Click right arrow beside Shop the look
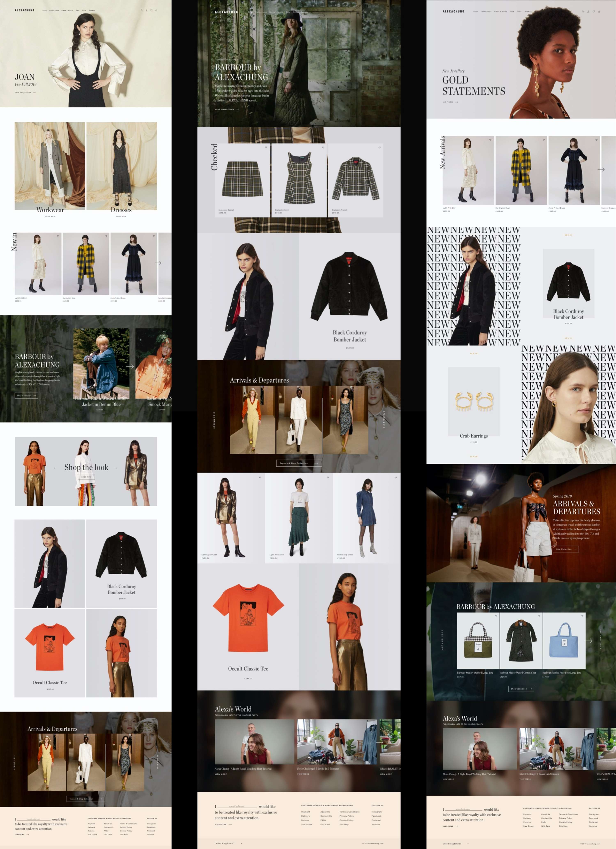 pyautogui.click(x=116, y=468)
